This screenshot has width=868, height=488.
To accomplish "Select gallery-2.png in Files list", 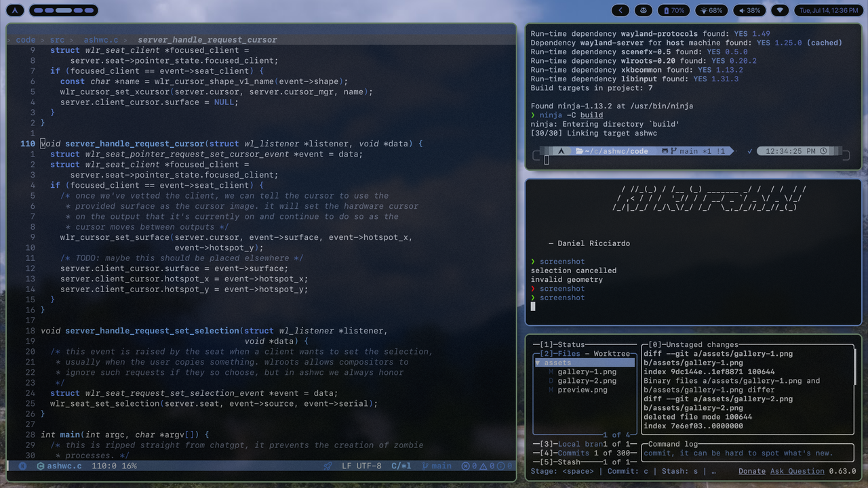I will click(x=587, y=381).
